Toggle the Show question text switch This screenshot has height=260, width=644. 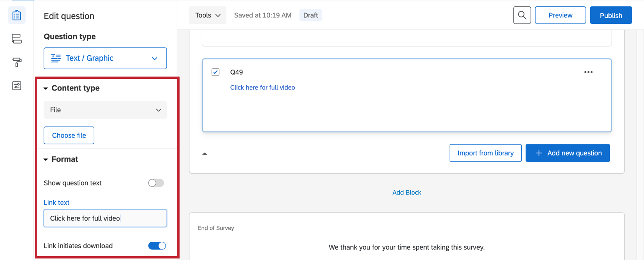(x=156, y=183)
